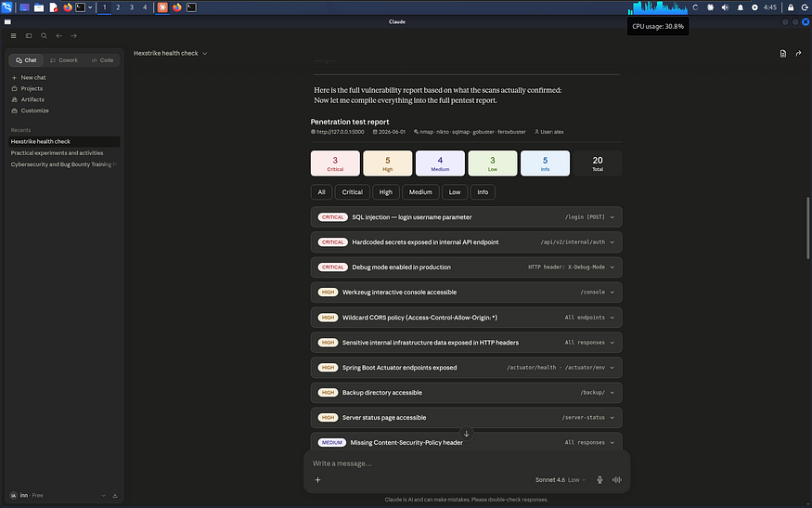The width and height of the screenshot is (812, 508).
Task: Go back with the left arrow
Action: (59, 36)
